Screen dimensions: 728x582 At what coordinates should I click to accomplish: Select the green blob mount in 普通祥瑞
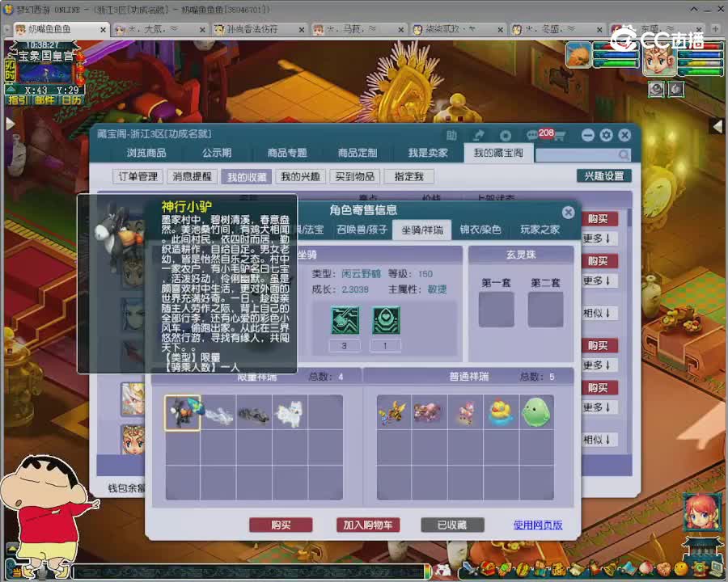click(x=537, y=412)
